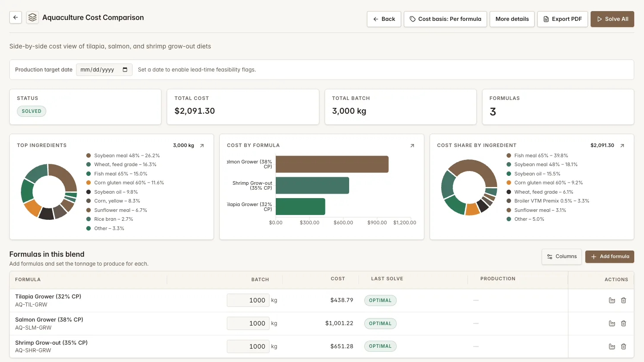The image size is (644, 362).
Task: Click the $1,001.22 cost cell
Action: (339, 323)
